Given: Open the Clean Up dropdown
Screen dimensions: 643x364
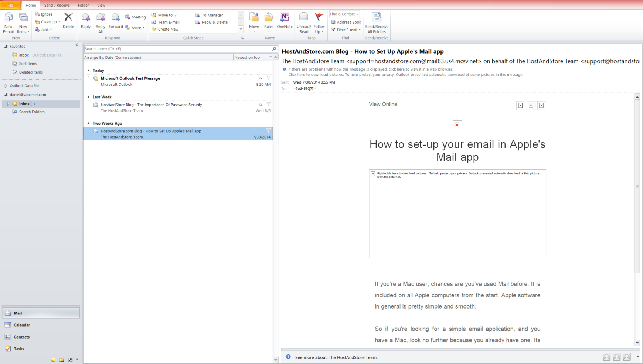Looking at the screenshot, I should [48, 22].
